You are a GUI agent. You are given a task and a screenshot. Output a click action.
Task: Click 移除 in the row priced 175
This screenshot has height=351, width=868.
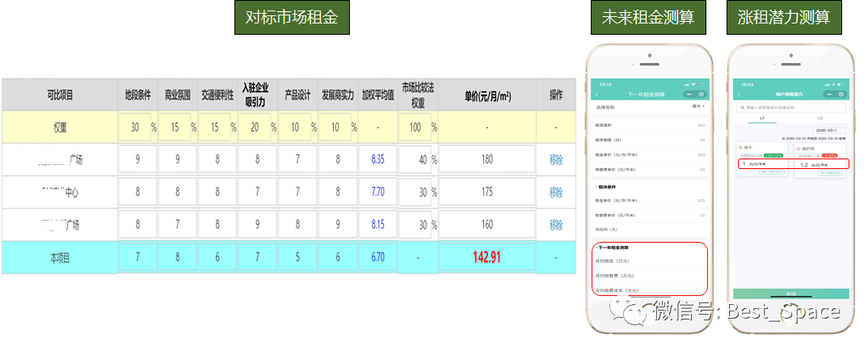[x=556, y=192]
